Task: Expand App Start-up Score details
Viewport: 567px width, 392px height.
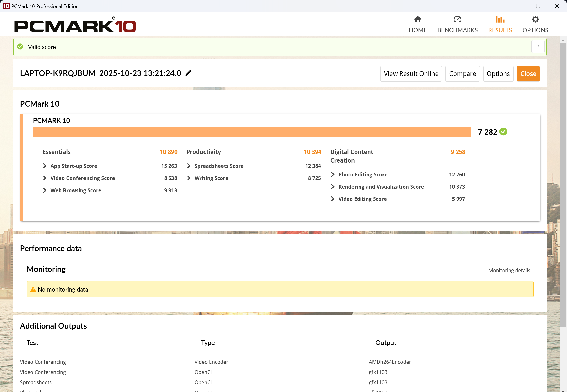Action: pyautogui.click(x=45, y=166)
